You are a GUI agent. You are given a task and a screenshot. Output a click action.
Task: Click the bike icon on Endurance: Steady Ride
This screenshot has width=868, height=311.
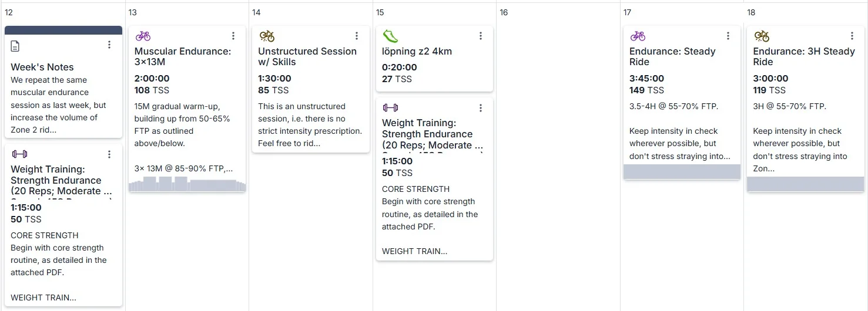638,36
